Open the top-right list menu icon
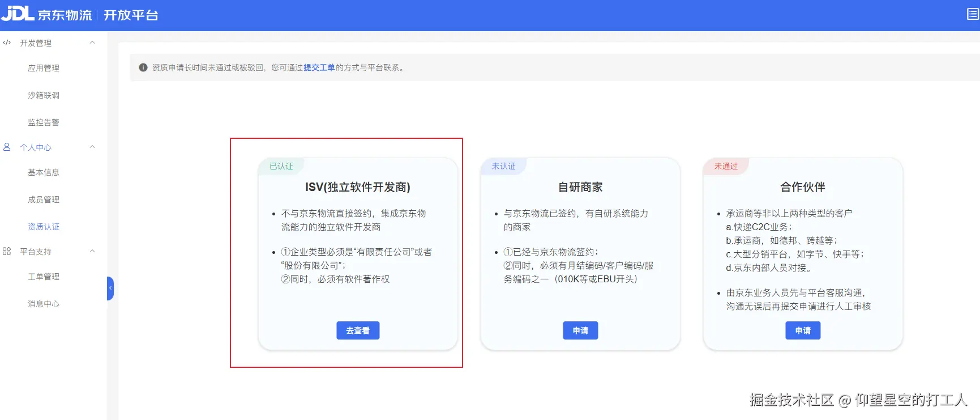980x420 pixels. [x=973, y=14]
